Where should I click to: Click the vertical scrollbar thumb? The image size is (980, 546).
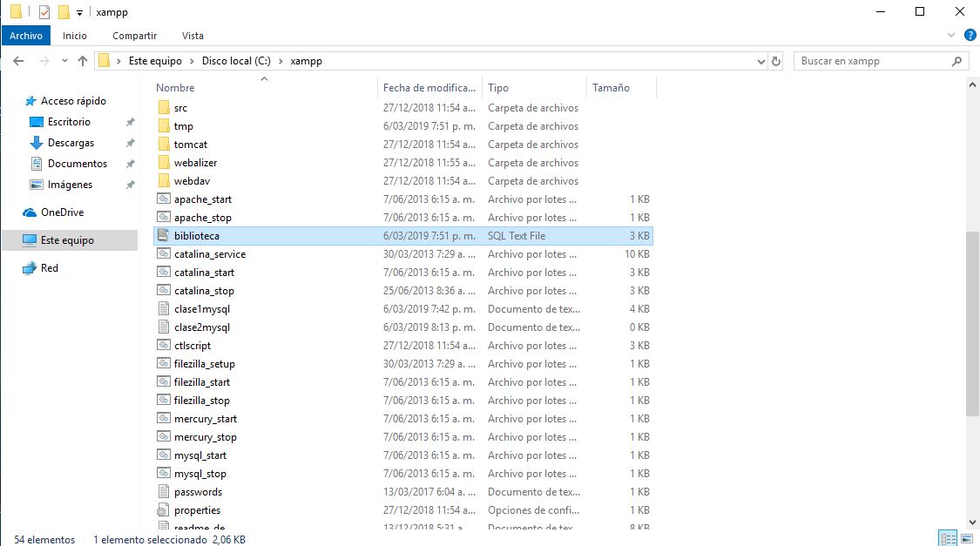point(972,322)
